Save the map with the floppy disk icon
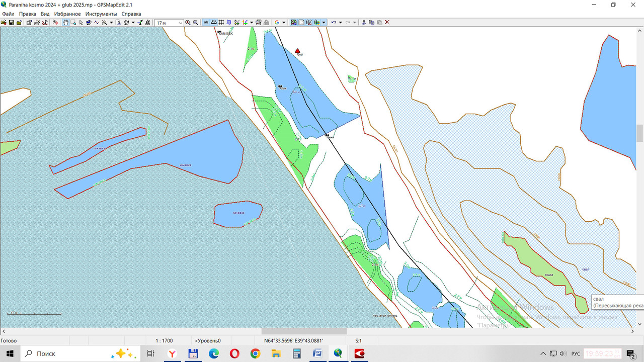Image resolution: width=644 pixels, height=362 pixels. [x=11, y=23]
